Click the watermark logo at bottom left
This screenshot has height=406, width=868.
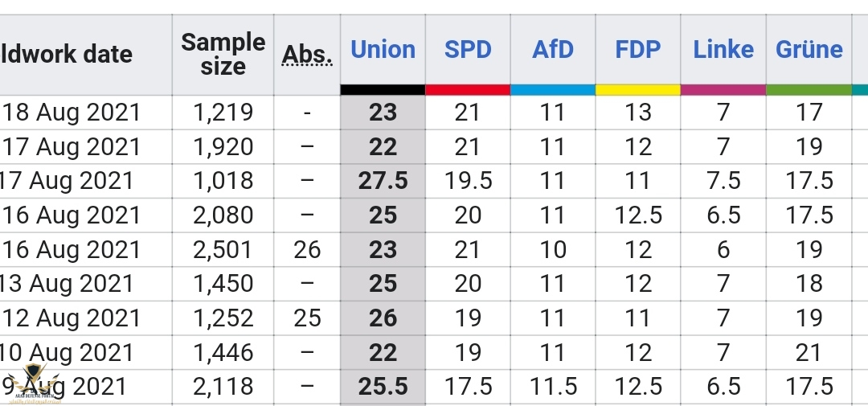click(x=35, y=382)
